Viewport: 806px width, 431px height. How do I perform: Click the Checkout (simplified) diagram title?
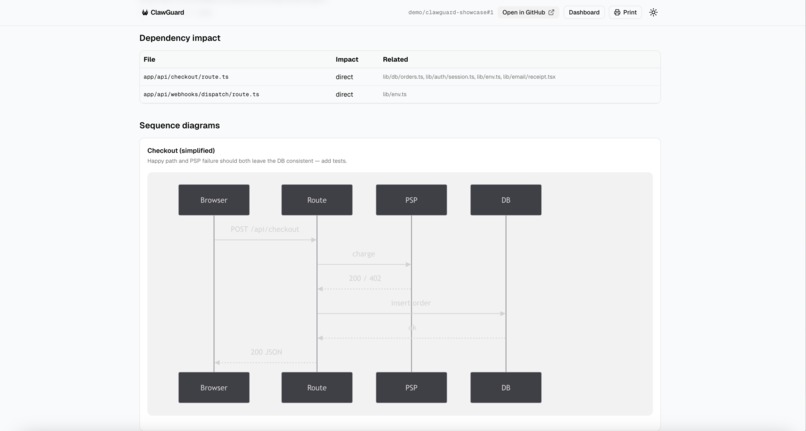[x=181, y=151]
